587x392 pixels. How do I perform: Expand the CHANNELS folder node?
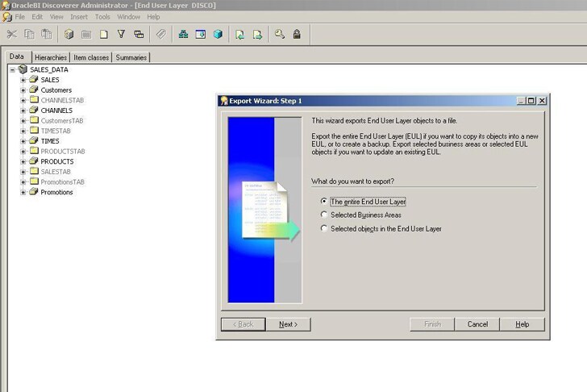(x=23, y=111)
